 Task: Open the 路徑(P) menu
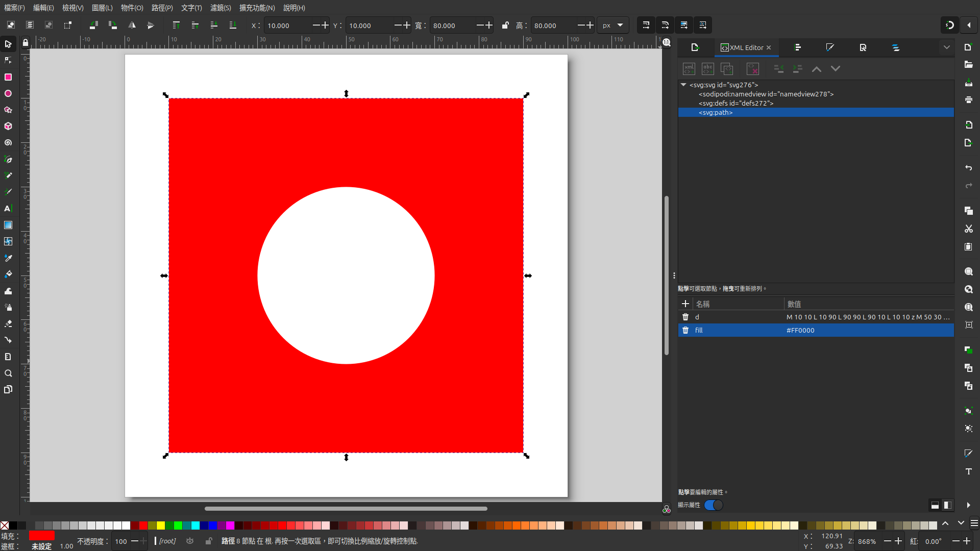(x=162, y=8)
